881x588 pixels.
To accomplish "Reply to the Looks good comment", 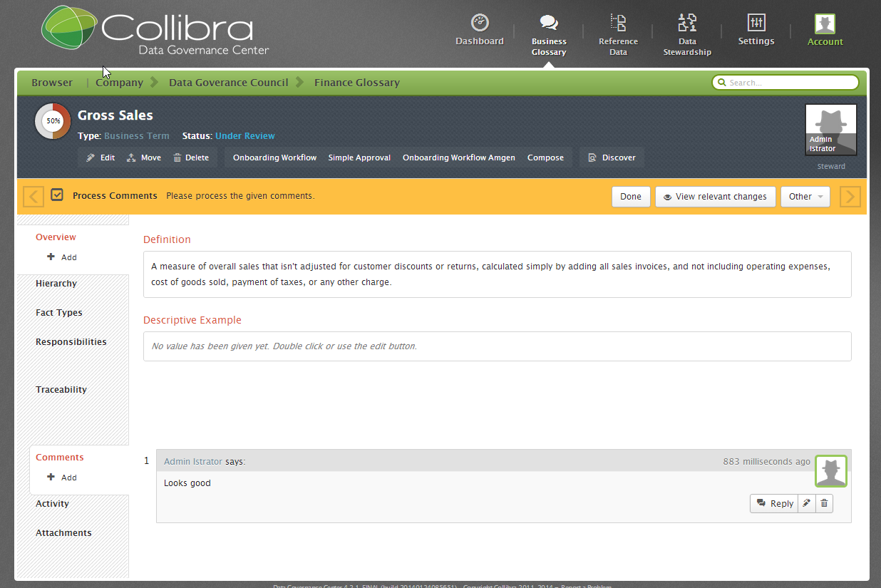I will coord(774,503).
